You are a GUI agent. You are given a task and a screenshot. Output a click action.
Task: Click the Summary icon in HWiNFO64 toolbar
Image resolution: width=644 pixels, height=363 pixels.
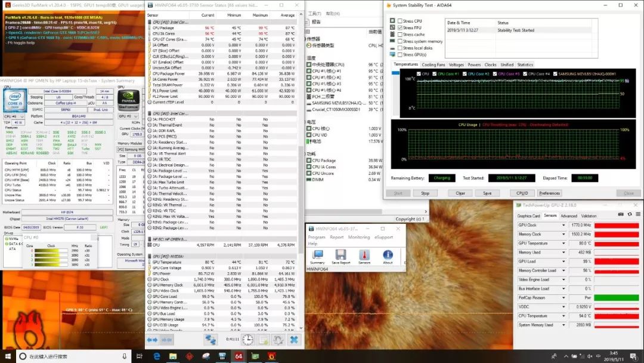point(317,255)
